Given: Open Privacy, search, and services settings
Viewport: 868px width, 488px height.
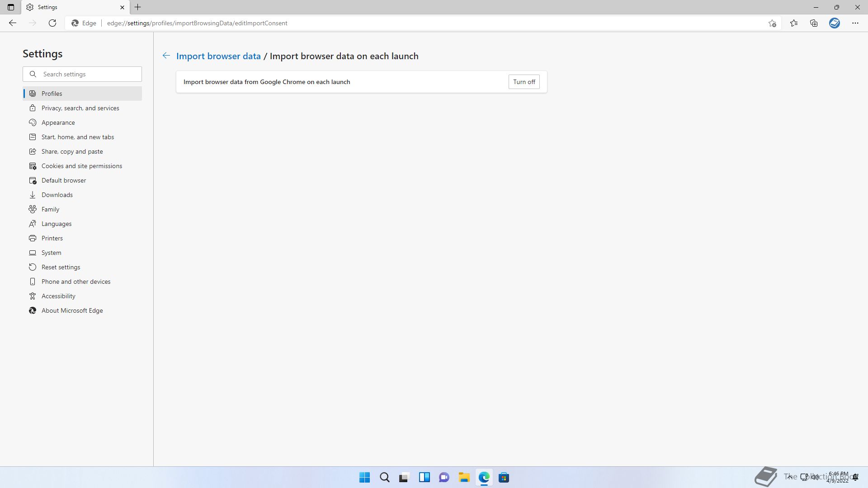Looking at the screenshot, I should (82, 108).
